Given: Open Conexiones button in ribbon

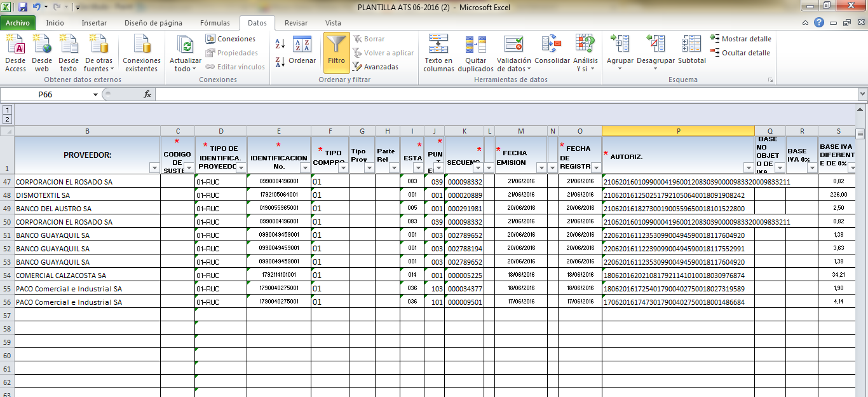Looking at the screenshot, I should pyautogui.click(x=230, y=39).
